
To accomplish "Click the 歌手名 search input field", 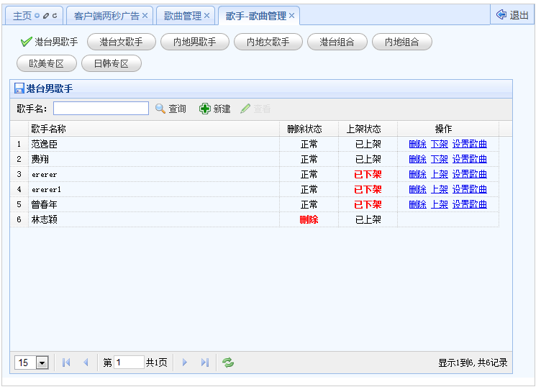I will (x=101, y=109).
